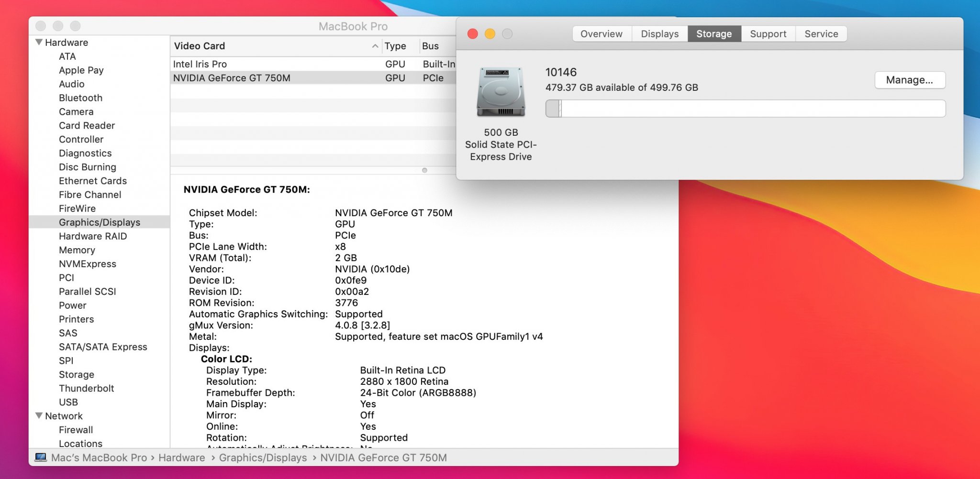Select USB in the sidebar

point(68,403)
